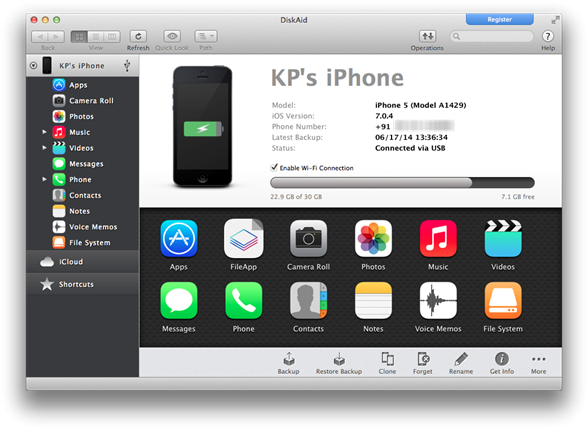Open the iCloud section in sidebar
The height and width of the screenshot is (428, 587).
tap(82, 262)
